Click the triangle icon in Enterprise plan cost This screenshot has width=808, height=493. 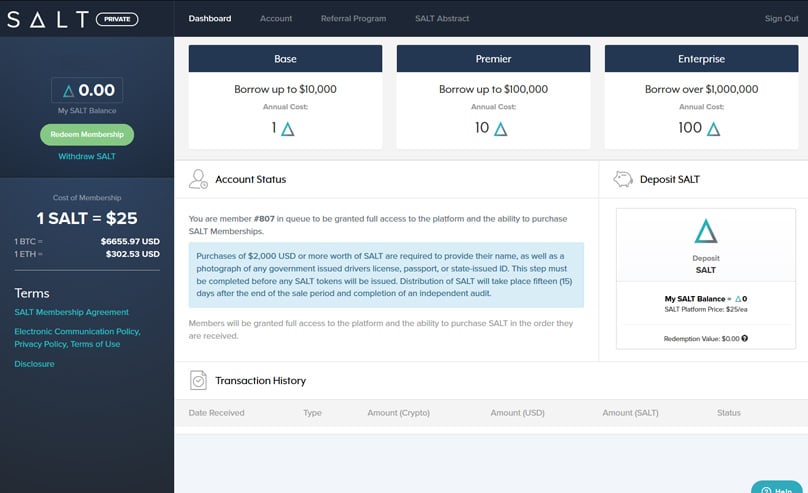(x=713, y=129)
